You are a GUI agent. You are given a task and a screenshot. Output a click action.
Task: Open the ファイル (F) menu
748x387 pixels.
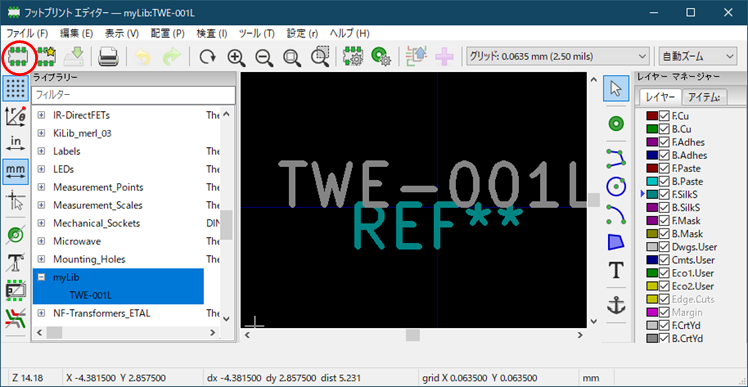(x=27, y=33)
